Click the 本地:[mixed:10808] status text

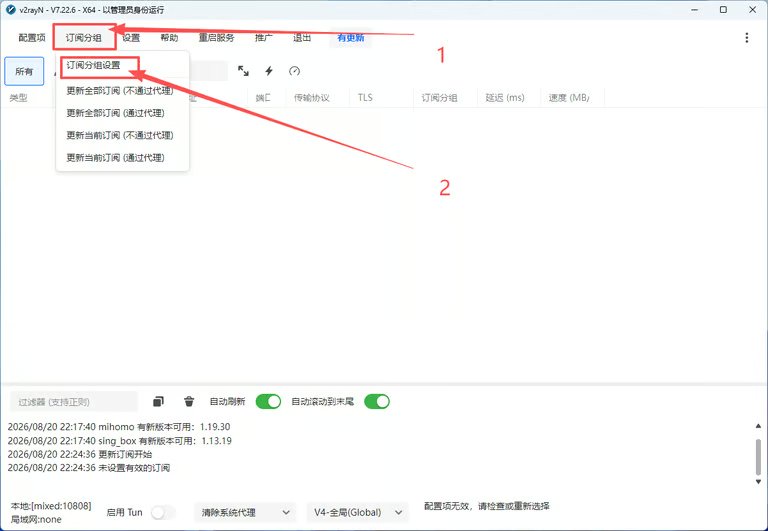click(51, 506)
